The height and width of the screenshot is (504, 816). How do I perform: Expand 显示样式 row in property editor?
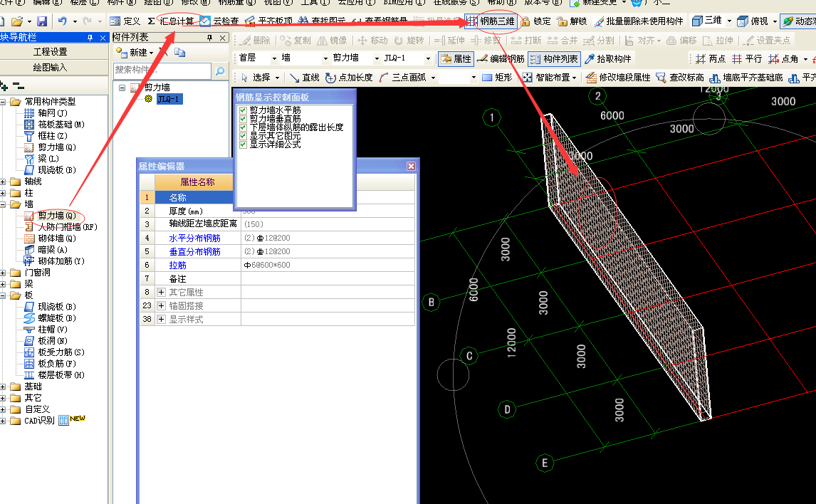click(x=162, y=320)
